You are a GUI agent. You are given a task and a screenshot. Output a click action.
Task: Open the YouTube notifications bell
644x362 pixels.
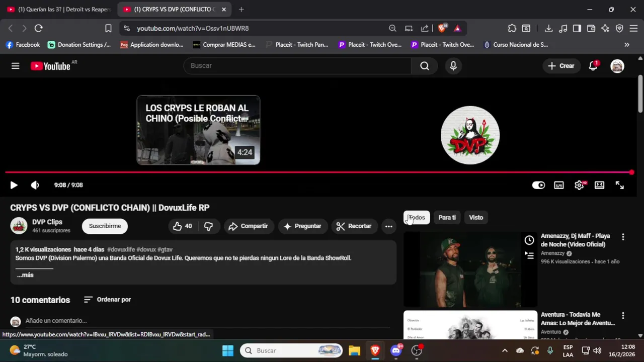click(x=593, y=66)
